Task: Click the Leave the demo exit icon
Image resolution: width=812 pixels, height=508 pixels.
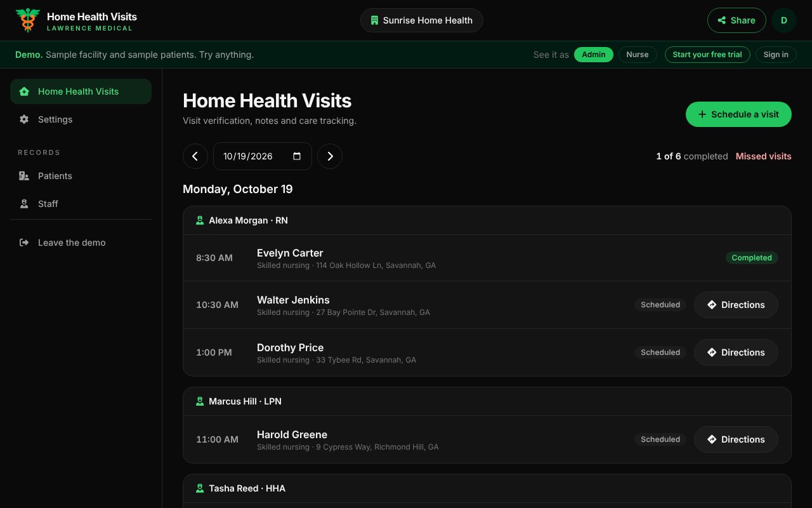Action: [24, 243]
